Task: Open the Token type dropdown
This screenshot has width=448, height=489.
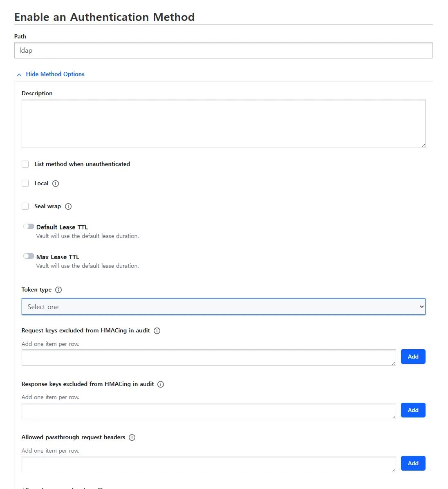Action: coord(223,307)
